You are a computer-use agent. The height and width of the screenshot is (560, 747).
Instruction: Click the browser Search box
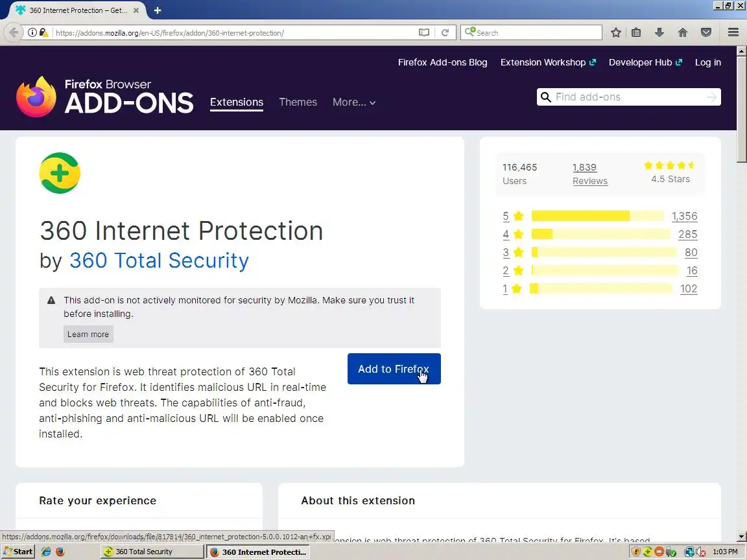pos(531,32)
